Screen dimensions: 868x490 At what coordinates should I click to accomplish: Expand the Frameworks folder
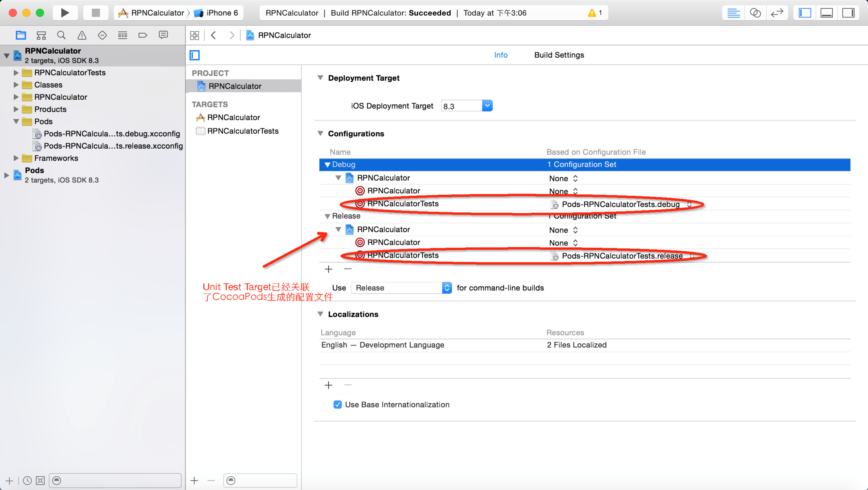pos(16,158)
